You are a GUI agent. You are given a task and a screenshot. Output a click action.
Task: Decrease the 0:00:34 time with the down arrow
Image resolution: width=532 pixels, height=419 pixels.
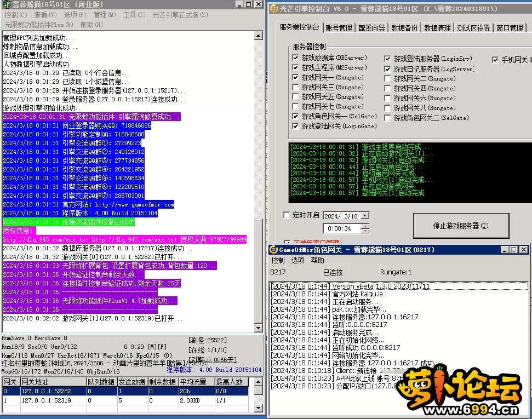pyautogui.click(x=365, y=231)
